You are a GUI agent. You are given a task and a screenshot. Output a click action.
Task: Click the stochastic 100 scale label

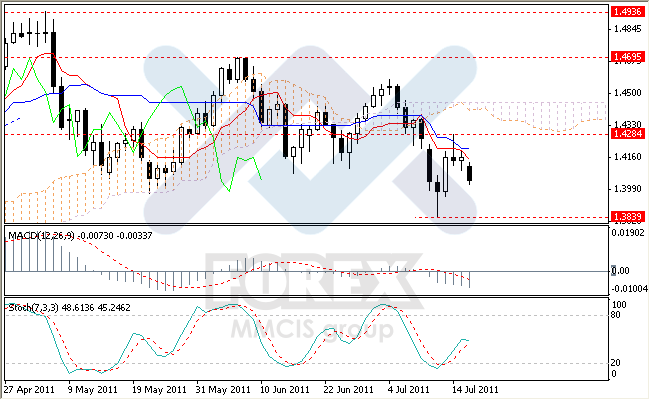[619, 305]
